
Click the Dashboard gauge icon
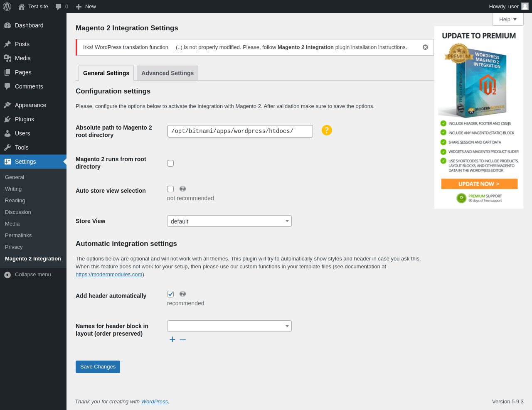coord(7,25)
